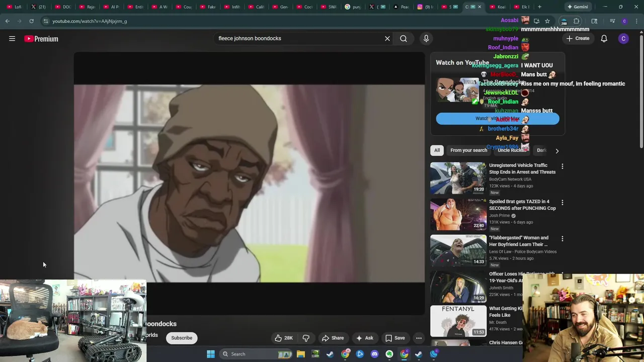Viewport: 644px width, 362px height.
Task: Reload the YouTube page
Action: point(31,21)
